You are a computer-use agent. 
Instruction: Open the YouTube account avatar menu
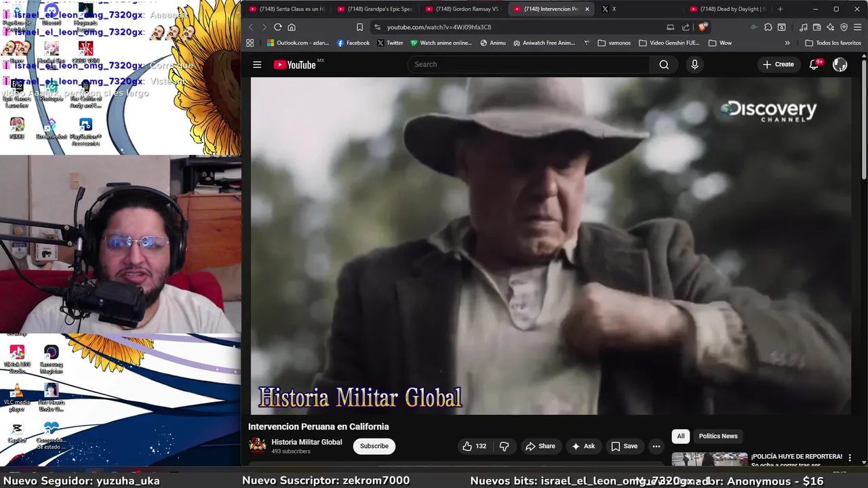click(840, 64)
